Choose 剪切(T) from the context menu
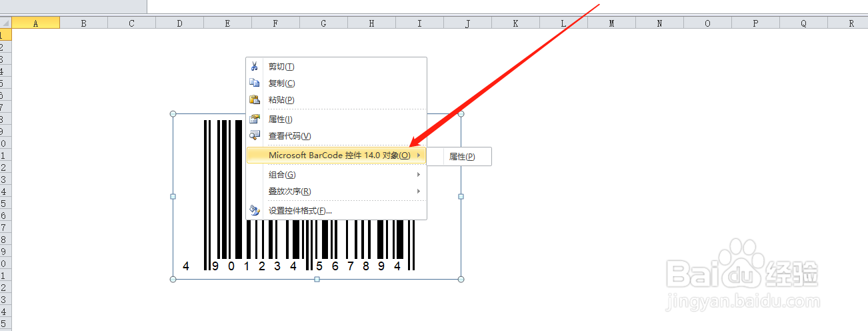The height and width of the screenshot is (331, 868). coord(336,67)
